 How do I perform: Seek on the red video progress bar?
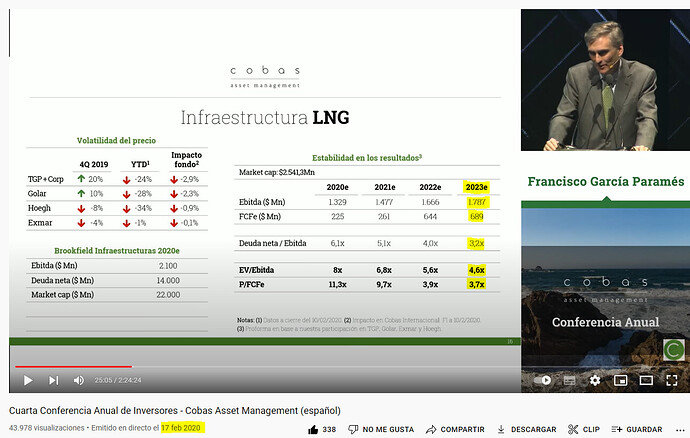(73, 366)
